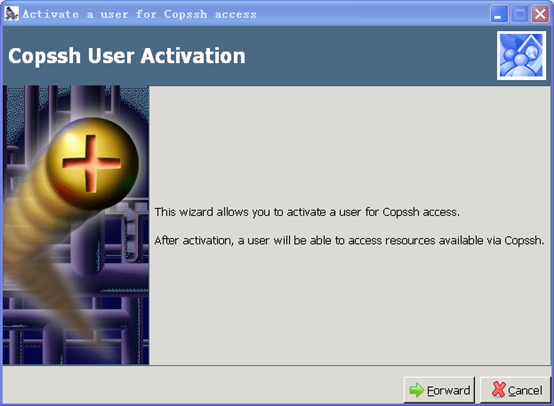Click the Cancel button
This screenshot has width=554, height=406.
click(515, 390)
